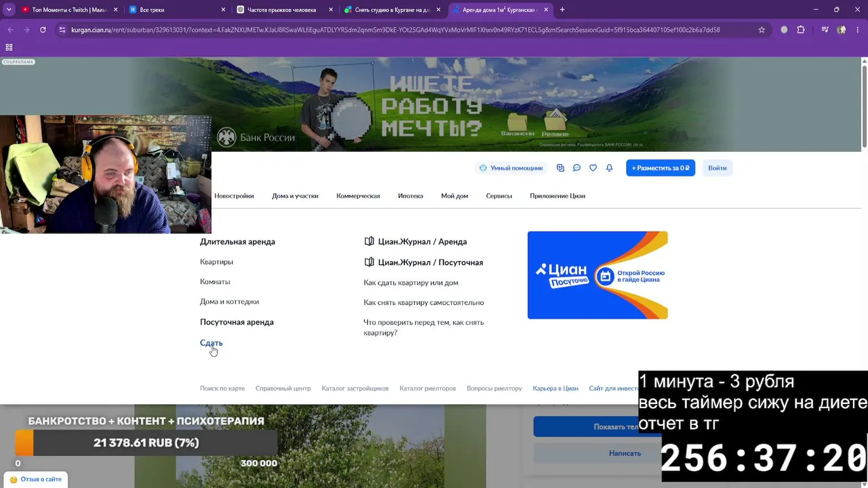The width and height of the screenshot is (868, 488).
Task: Click Отзыв о сайте feedback button
Action: 36,479
